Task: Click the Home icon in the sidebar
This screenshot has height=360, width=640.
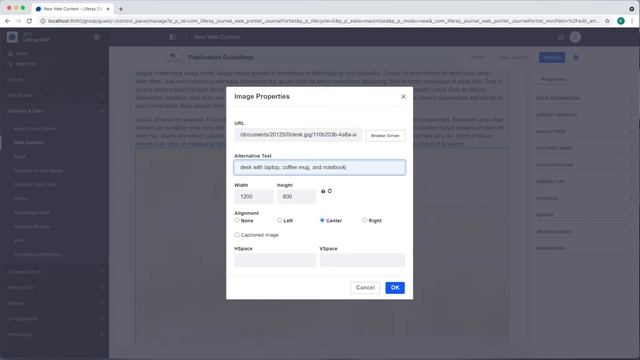Action: coord(11,53)
